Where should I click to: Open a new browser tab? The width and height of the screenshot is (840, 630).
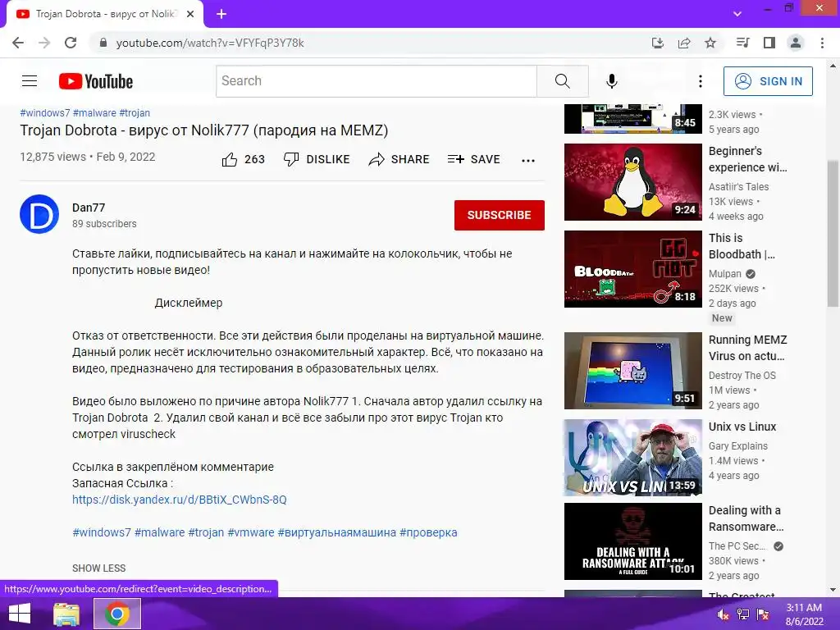(221, 14)
